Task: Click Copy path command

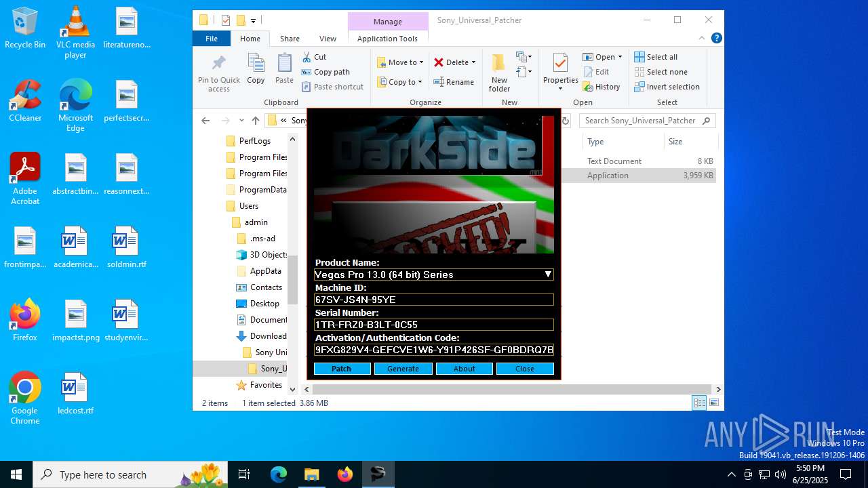Action: [325, 72]
